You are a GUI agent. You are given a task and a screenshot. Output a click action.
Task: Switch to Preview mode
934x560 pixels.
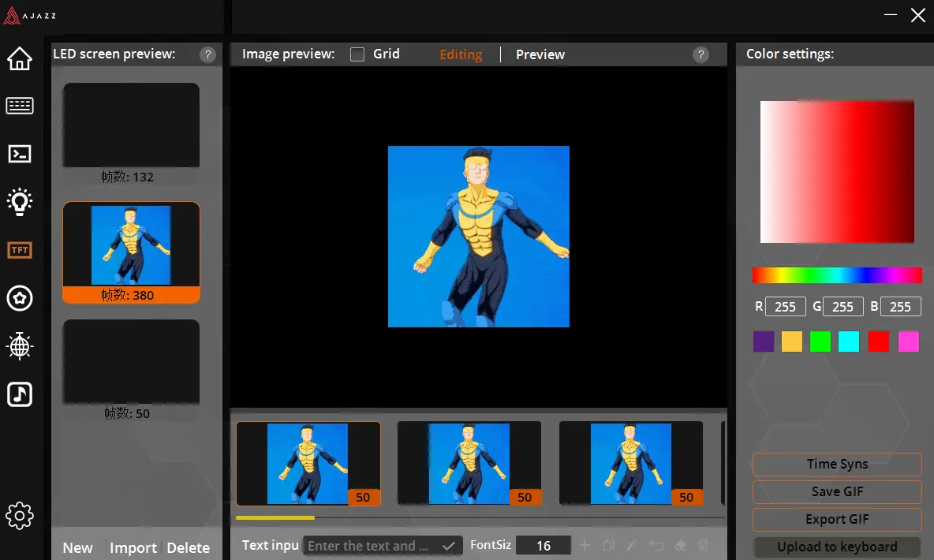pos(540,54)
